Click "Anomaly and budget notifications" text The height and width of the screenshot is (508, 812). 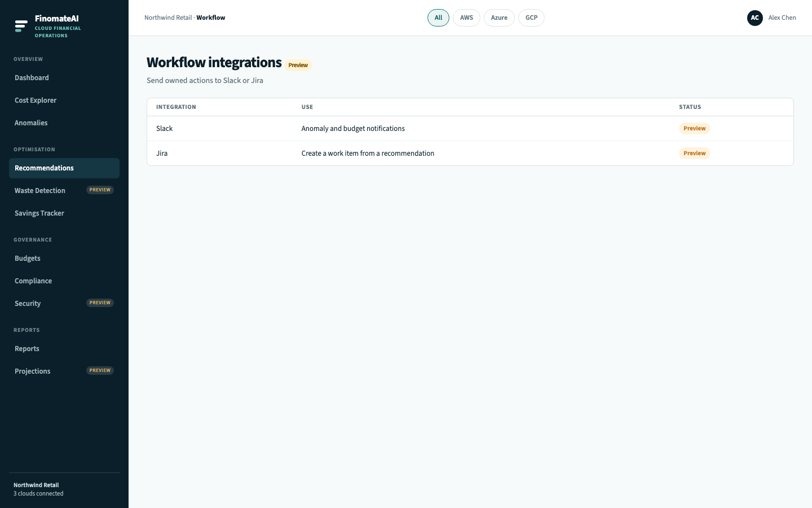[353, 129]
